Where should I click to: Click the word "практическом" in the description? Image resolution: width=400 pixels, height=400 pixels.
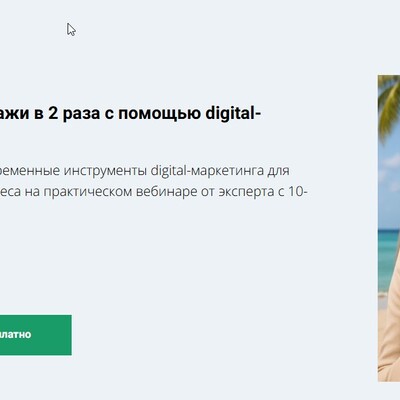88,192
